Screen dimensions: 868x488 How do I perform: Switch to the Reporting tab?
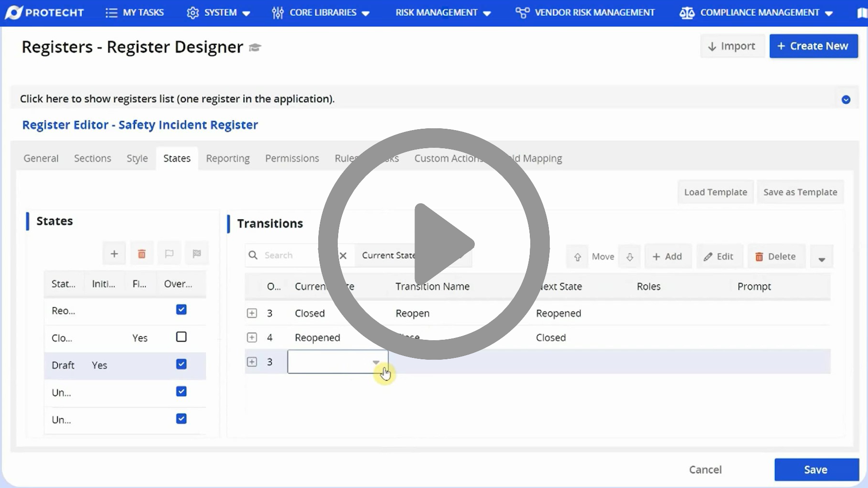pyautogui.click(x=228, y=158)
